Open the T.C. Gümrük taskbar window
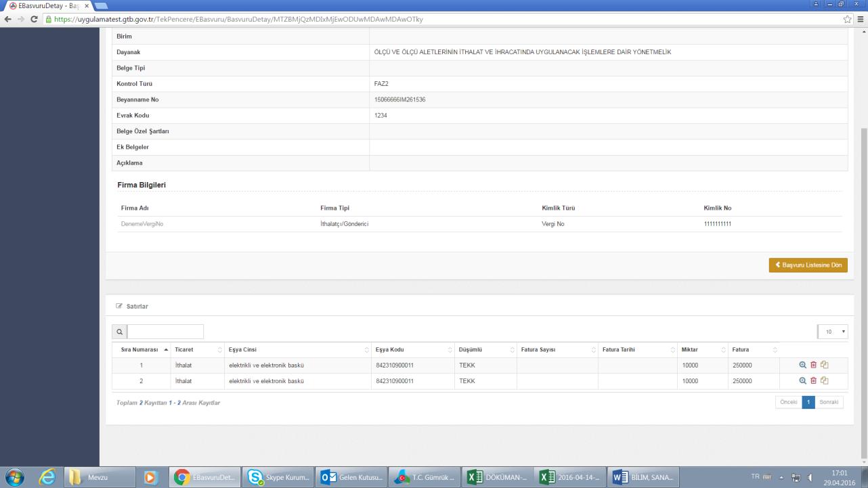 coord(426,477)
